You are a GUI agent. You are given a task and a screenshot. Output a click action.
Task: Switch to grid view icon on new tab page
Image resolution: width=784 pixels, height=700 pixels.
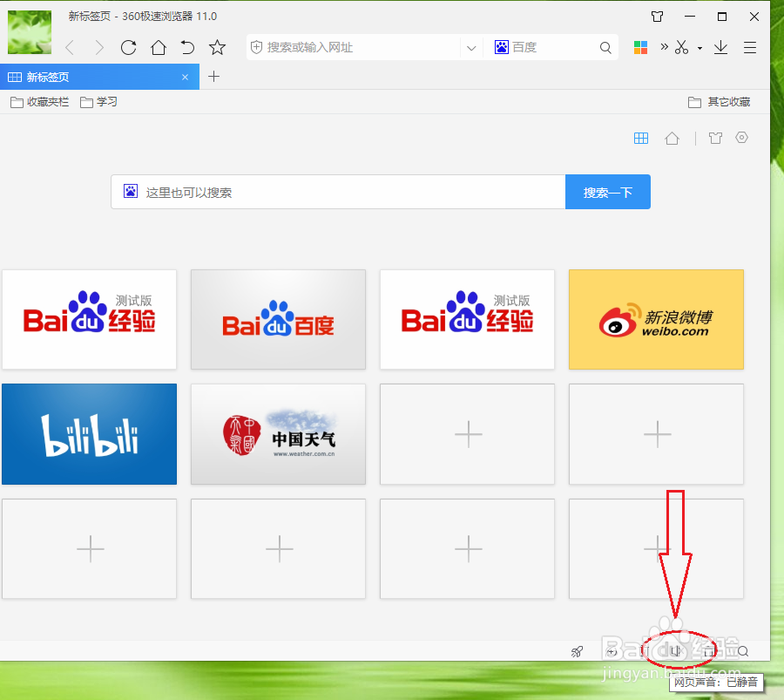(x=640, y=138)
